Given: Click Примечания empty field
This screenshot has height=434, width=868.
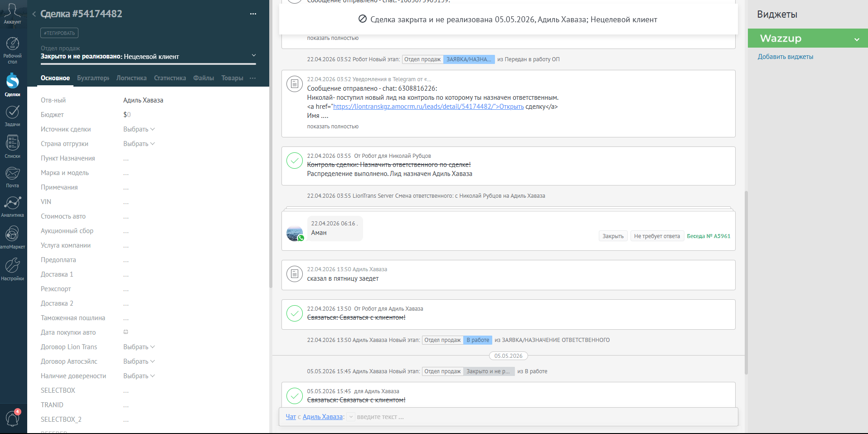Looking at the screenshot, I should [126, 187].
